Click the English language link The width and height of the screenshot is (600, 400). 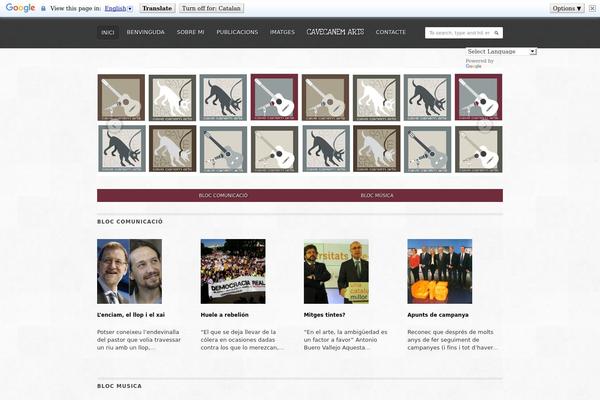(115, 8)
